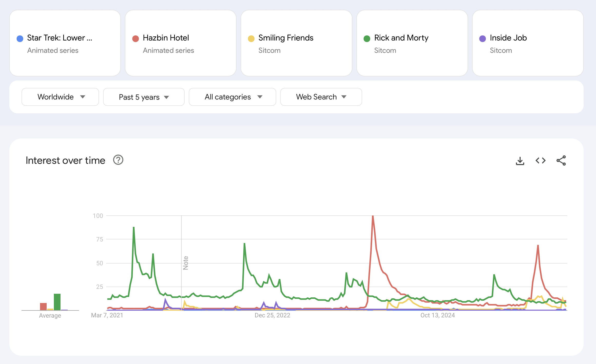The width and height of the screenshot is (596, 364).
Task: Edit the Smiling Friends search term
Action: 286,38
